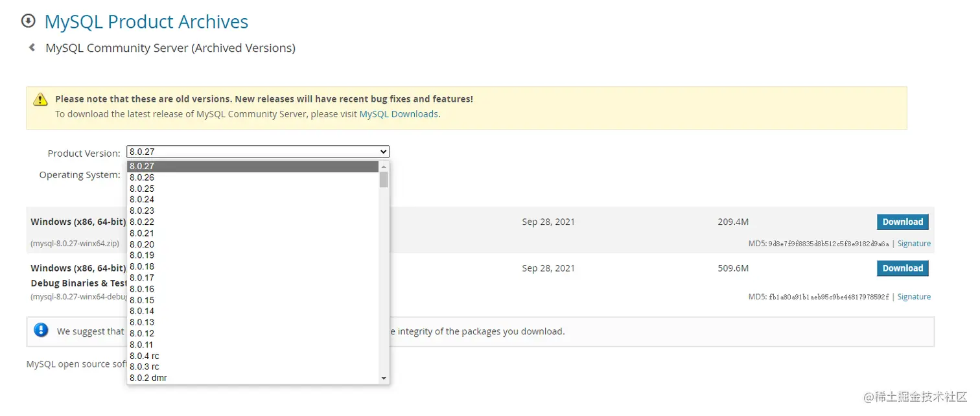The width and height of the screenshot is (980, 416).
Task: Open the MySQL Downloads link
Action: tap(399, 114)
